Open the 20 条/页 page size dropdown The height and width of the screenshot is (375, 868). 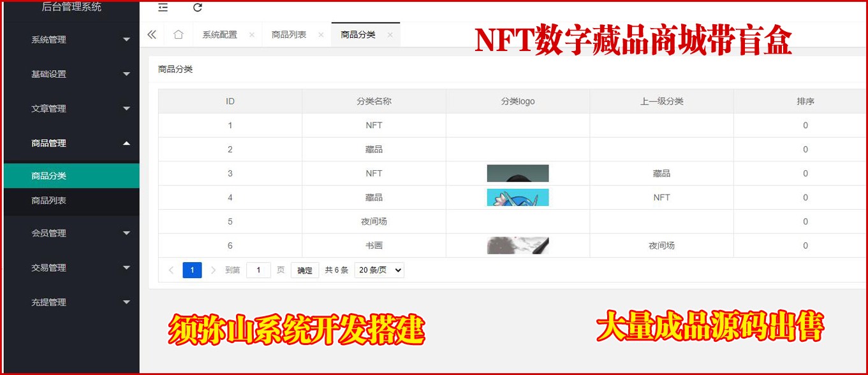379,270
